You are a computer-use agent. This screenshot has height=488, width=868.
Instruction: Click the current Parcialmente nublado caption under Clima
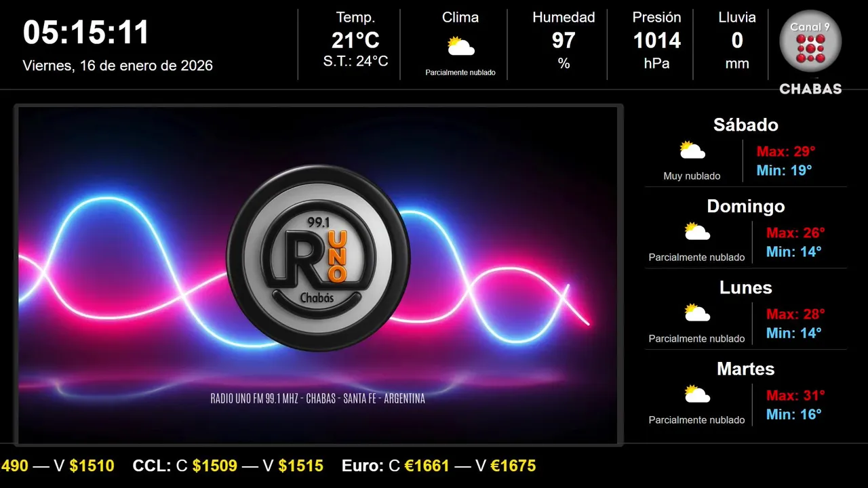click(x=460, y=73)
